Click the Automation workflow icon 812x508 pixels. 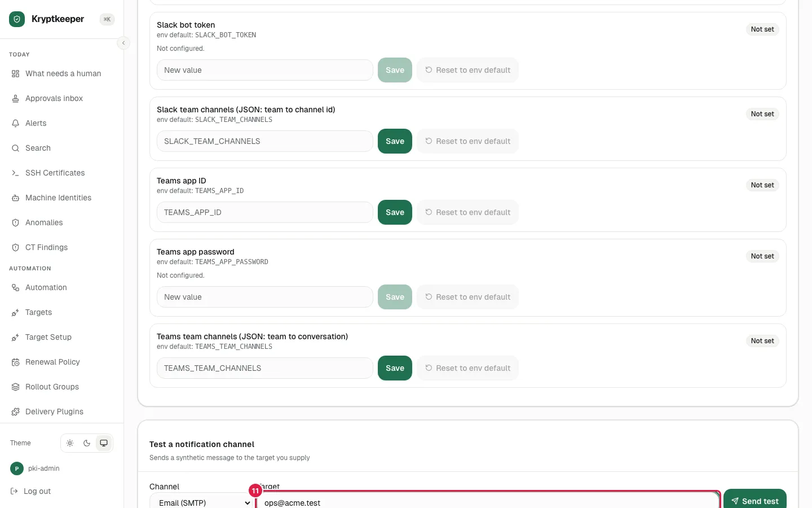click(15, 288)
